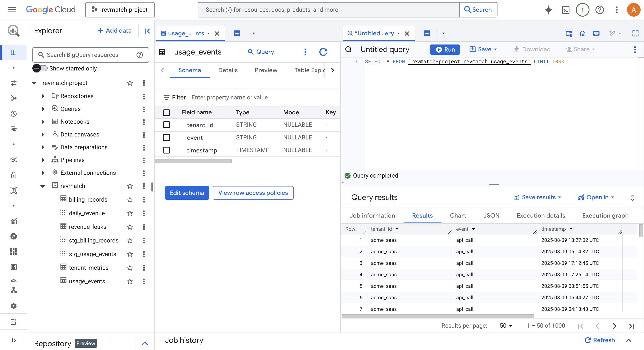Expand the Repository preview panel

(145, 343)
